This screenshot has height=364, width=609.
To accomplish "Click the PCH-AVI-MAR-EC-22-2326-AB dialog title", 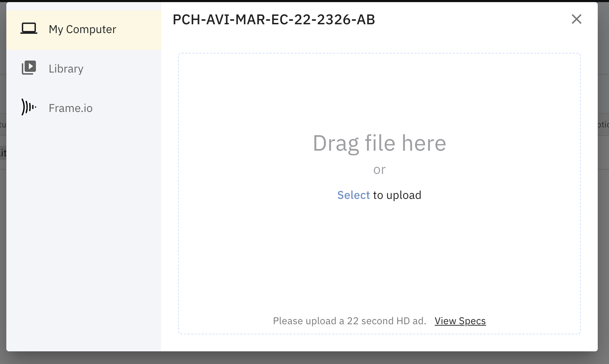I will 274,20.
